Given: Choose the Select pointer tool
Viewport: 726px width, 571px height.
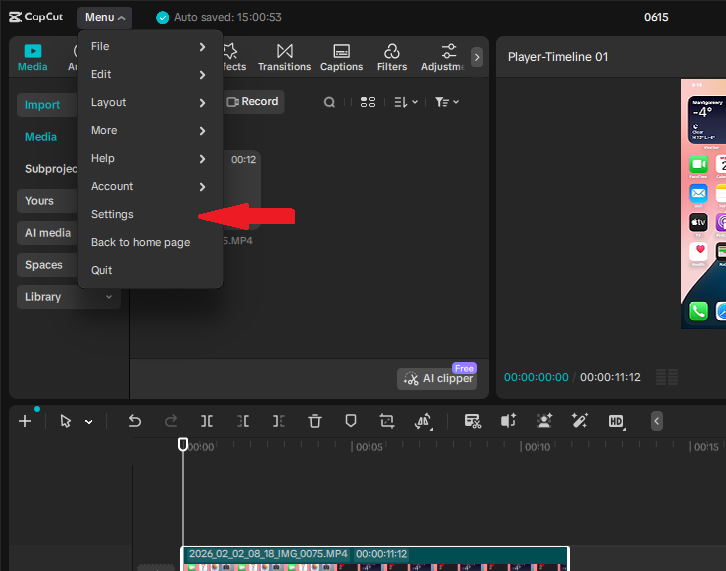Looking at the screenshot, I should [x=66, y=421].
